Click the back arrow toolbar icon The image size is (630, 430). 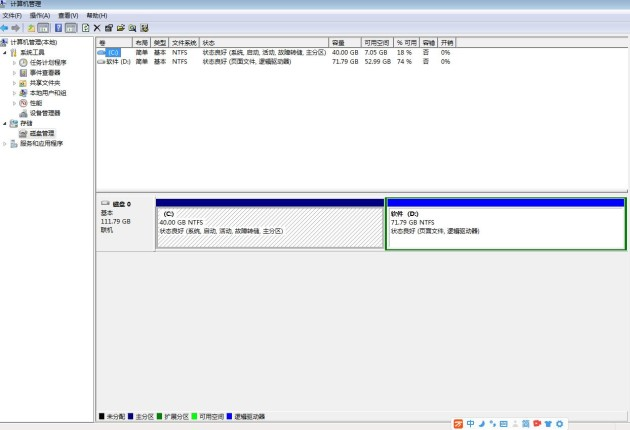coord(5,28)
